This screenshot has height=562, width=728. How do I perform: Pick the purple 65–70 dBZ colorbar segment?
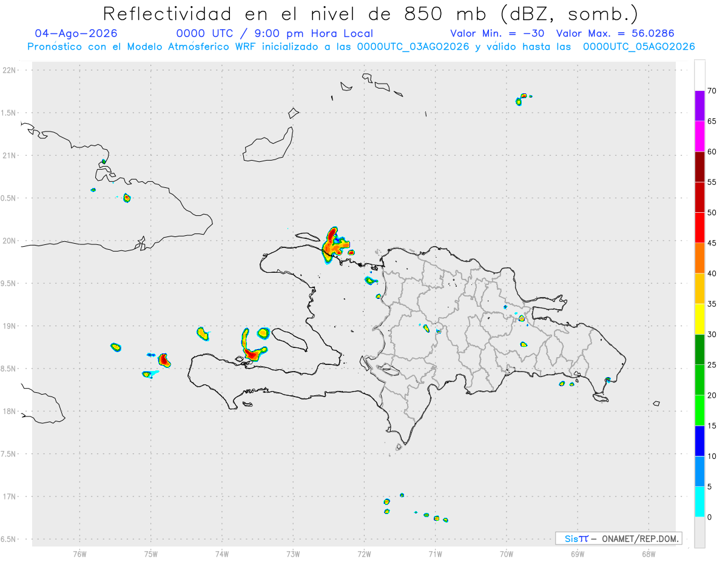click(x=699, y=105)
